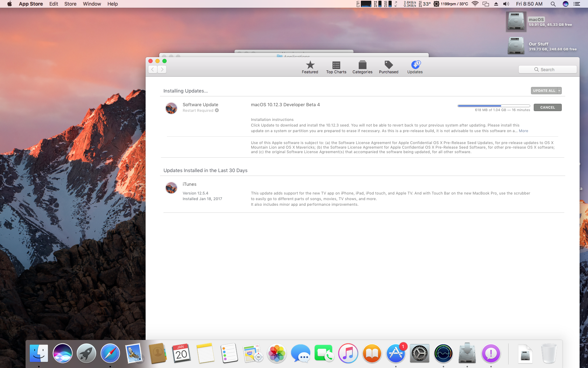Focus the App Store Search field
Viewport: 588px width, 368px height.
pos(547,69)
